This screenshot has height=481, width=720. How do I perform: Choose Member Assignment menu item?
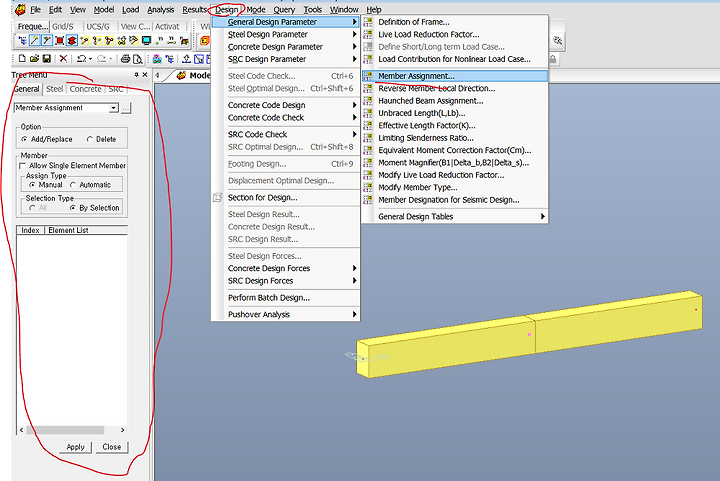[455, 76]
